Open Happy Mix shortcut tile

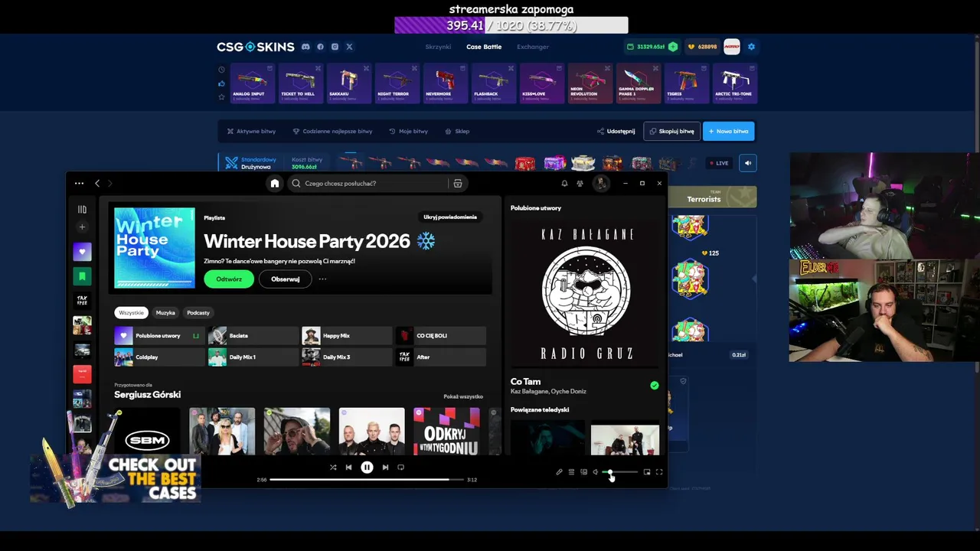click(x=347, y=336)
